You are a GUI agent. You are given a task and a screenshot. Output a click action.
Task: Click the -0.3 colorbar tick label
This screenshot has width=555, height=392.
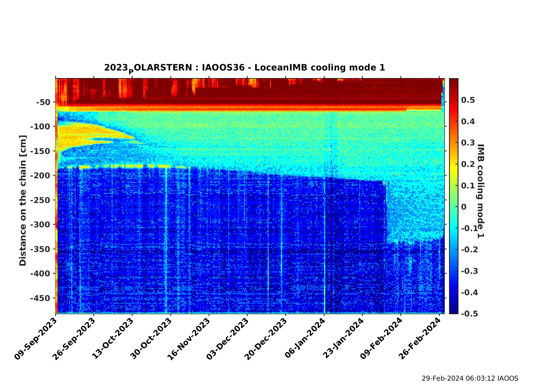coord(469,271)
